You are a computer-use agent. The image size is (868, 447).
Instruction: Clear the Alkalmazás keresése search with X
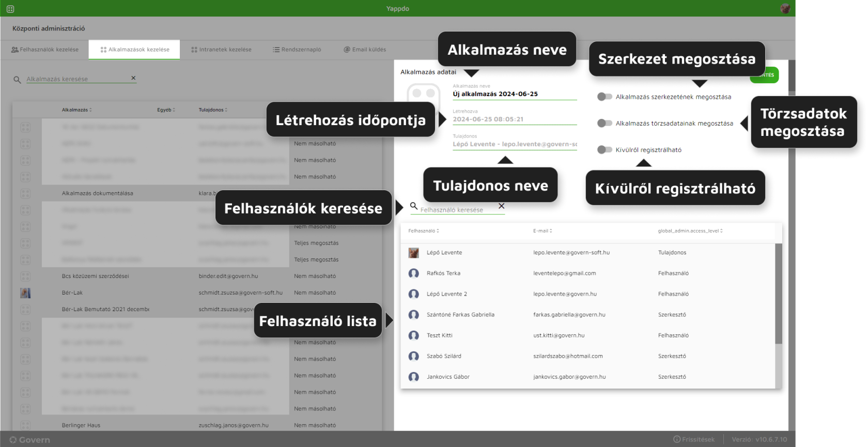(133, 78)
